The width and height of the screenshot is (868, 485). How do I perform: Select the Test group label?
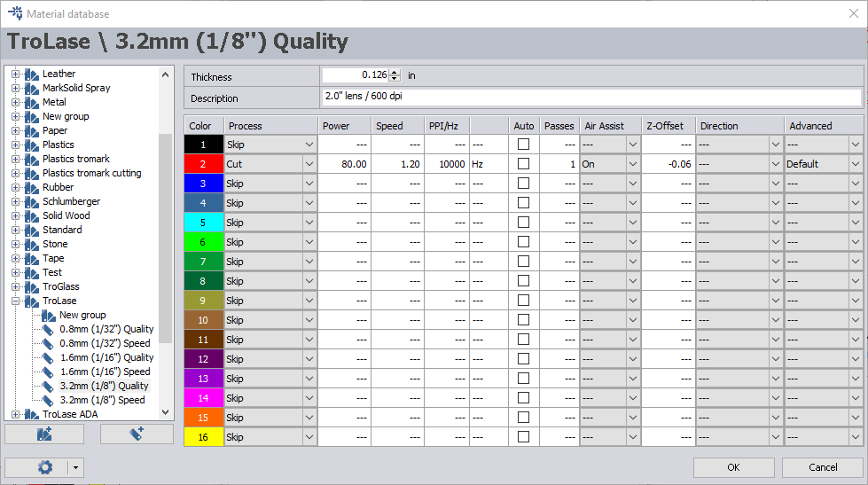point(52,272)
